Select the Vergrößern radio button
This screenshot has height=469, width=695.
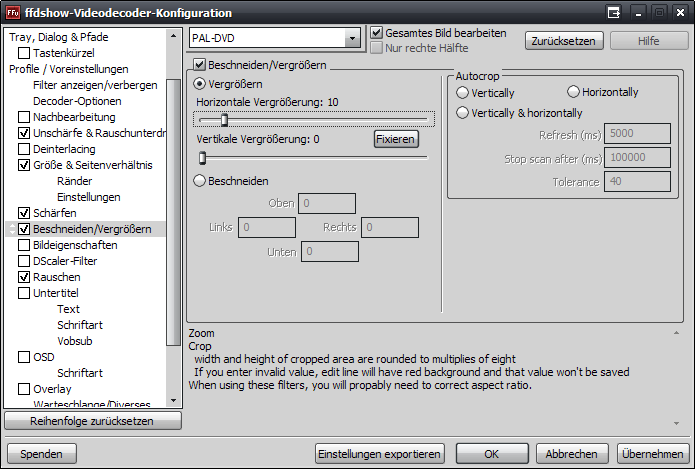pos(199,84)
